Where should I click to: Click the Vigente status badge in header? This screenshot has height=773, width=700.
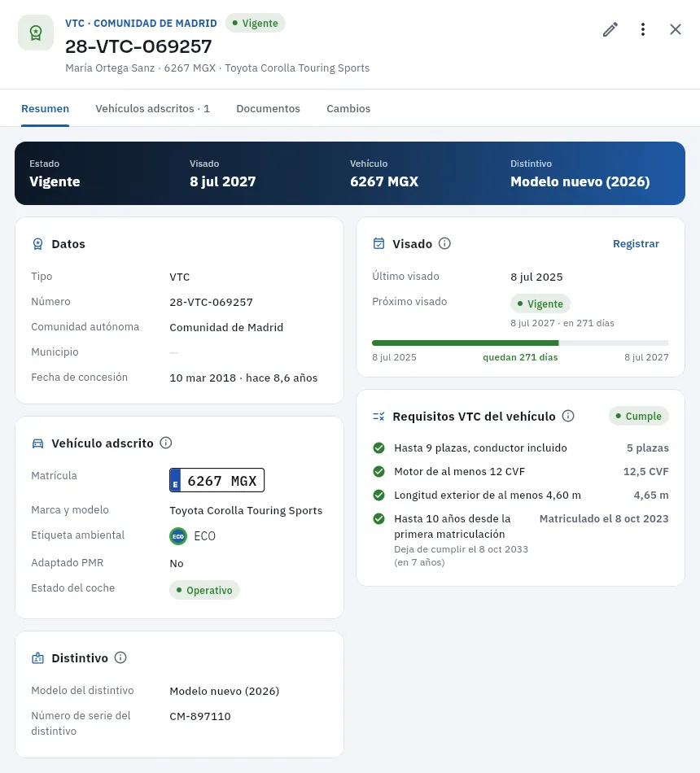(x=255, y=23)
